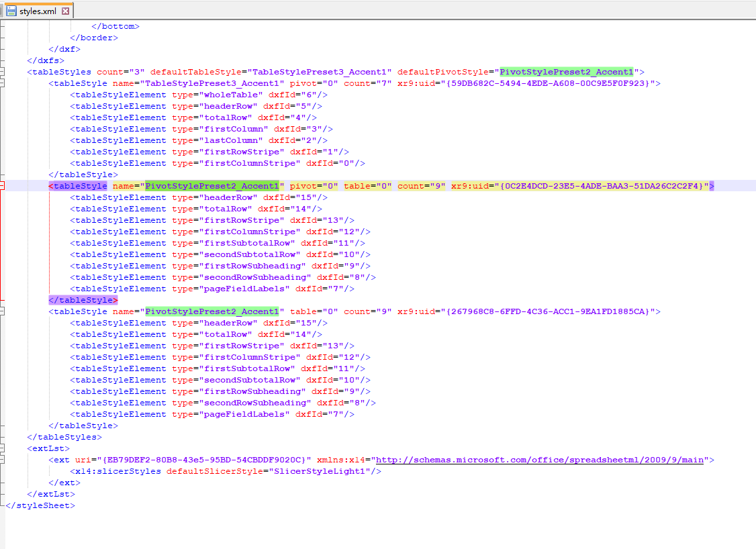Collapse the TableStylePreset3_Accent1 tableStyle fold marker
This screenshot has width=756, height=549.
pyautogui.click(x=3, y=83)
